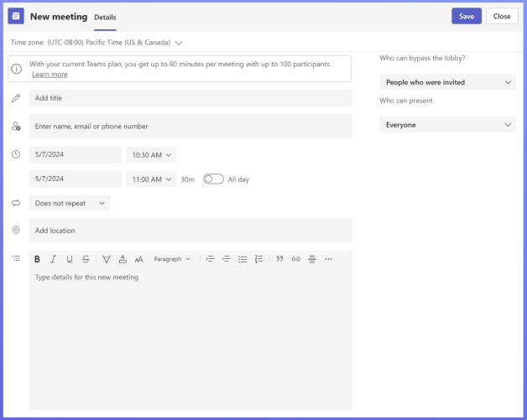Expand the 10:30 AM start time dropdown
Image resolution: width=527 pixels, height=420 pixels.
(151, 155)
